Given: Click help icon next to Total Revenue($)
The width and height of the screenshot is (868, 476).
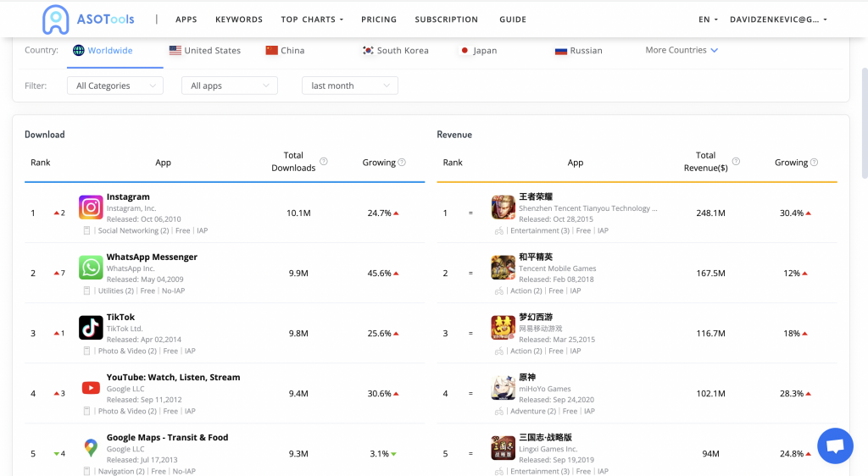Looking at the screenshot, I should click(x=737, y=162).
